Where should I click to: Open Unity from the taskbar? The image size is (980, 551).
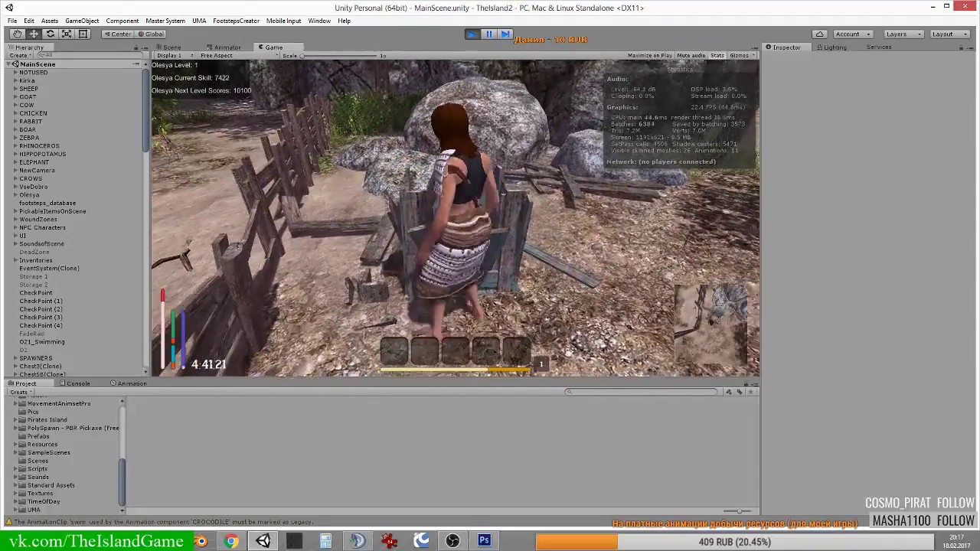tap(263, 541)
